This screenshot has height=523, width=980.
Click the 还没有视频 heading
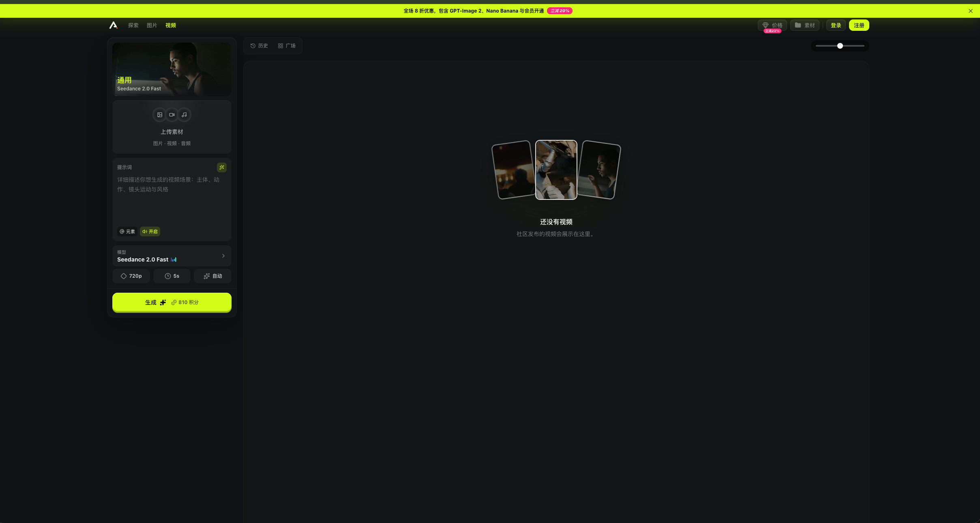click(556, 222)
